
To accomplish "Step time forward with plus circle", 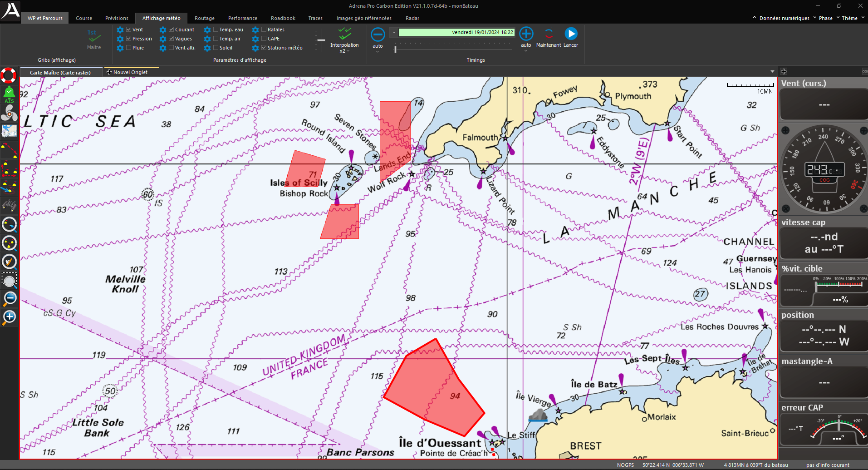I will 526,34.
